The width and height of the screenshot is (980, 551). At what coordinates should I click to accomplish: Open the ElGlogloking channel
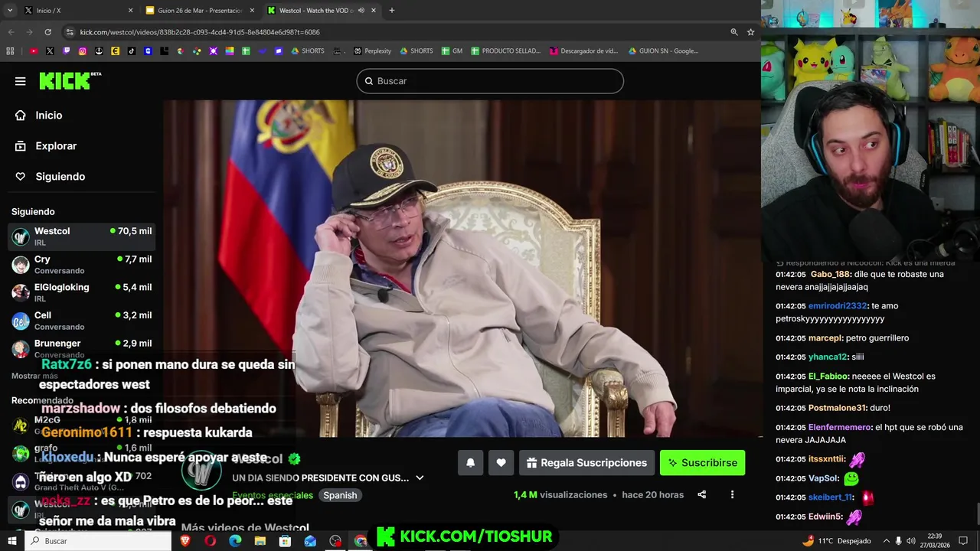[81, 292]
